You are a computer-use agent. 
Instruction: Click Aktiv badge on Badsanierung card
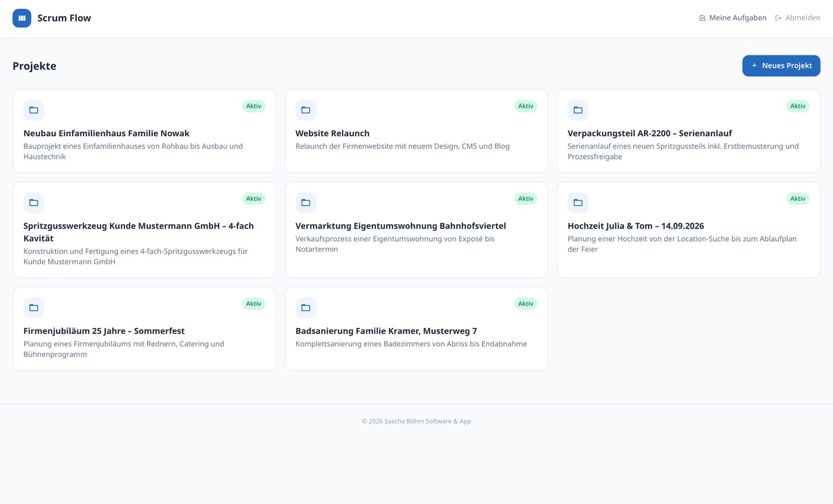[525, 303]
